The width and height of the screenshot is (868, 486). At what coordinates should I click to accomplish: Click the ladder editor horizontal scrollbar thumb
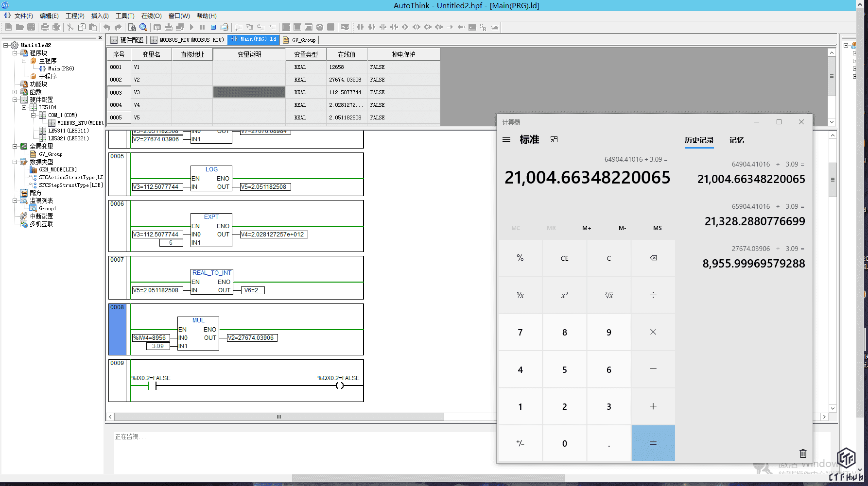(279, 417)
